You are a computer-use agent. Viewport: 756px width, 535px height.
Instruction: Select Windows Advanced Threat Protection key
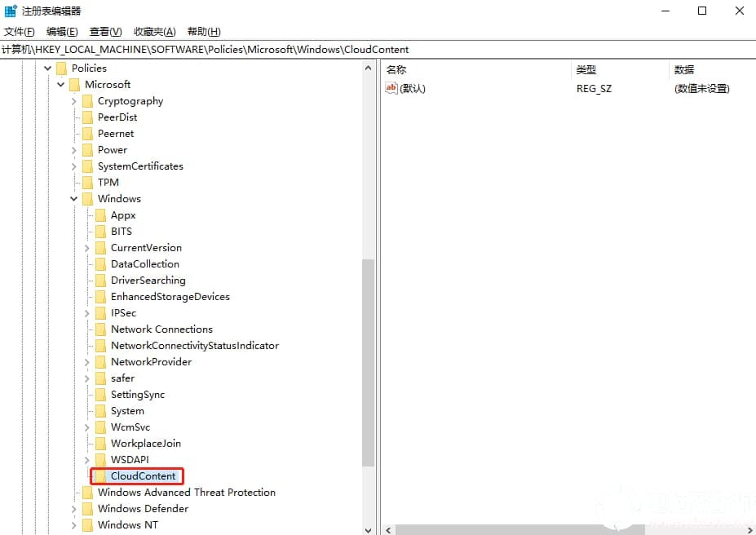click(187, 493)
